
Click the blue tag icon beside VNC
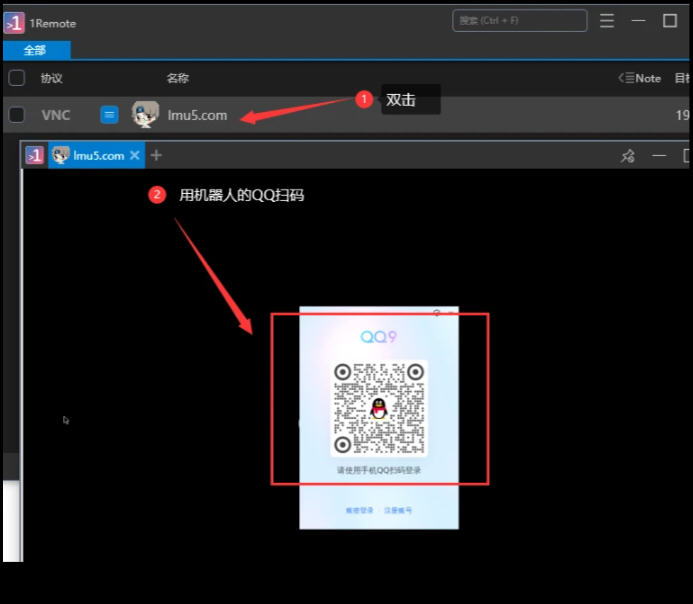(109, 115)
